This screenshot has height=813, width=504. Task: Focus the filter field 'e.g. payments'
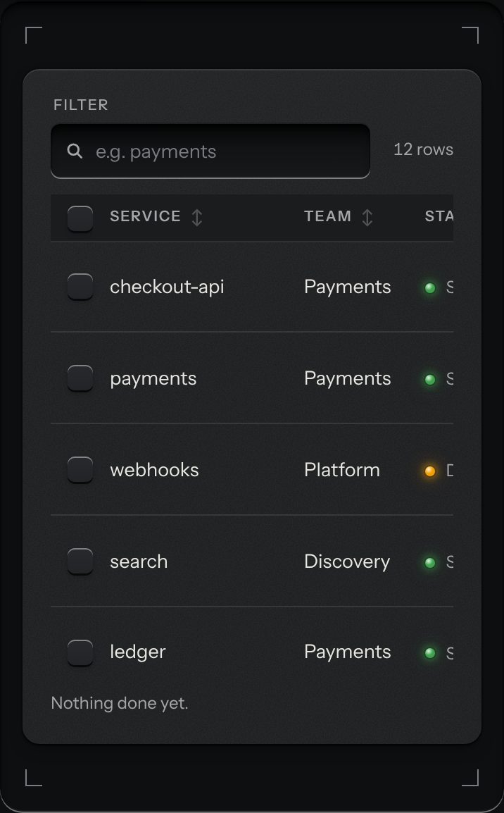[x=210, y=151]
